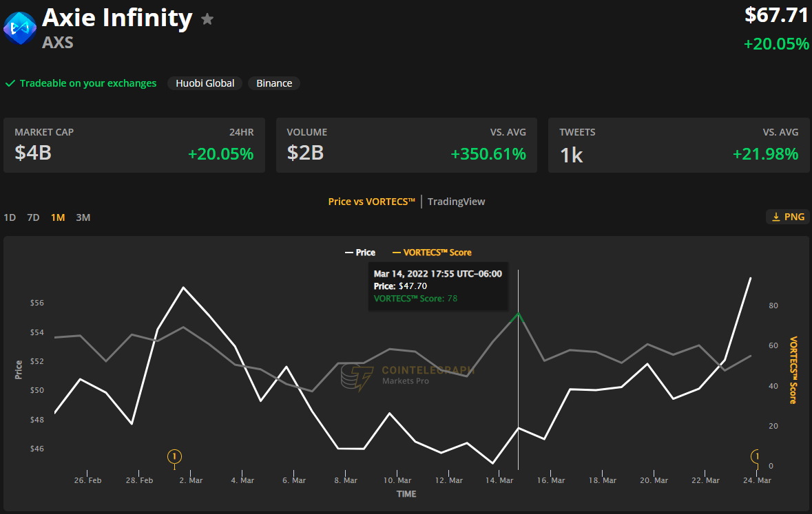
Task: Click the Binance exchange button
Action: point(274,83)
